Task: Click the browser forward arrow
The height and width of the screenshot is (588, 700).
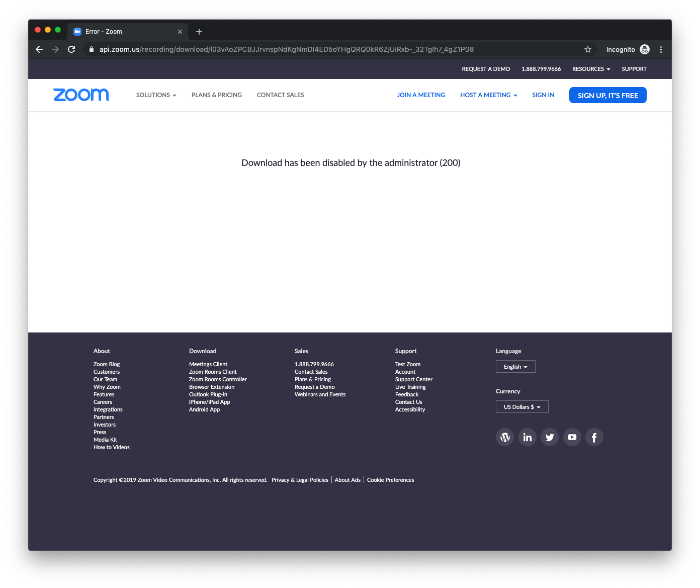Action: point(55,49)
